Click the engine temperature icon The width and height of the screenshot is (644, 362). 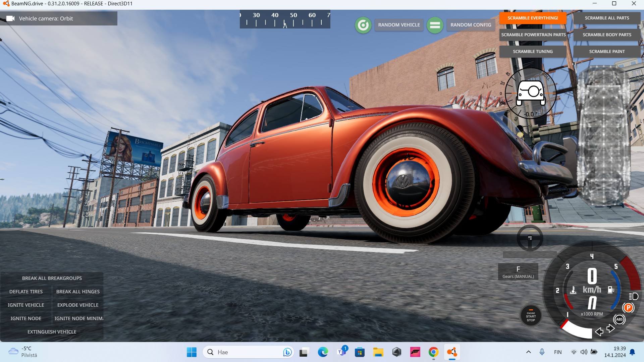point(573,290)
